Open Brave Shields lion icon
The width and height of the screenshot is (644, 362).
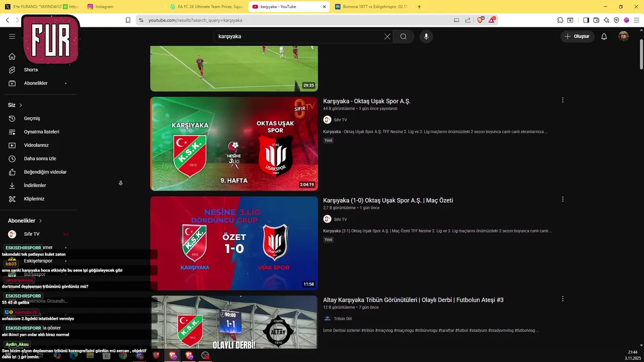[480, 20]
